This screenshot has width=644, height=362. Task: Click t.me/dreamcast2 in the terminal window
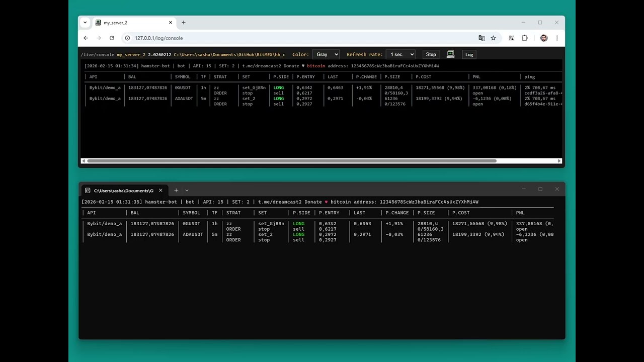pos(280,202)
